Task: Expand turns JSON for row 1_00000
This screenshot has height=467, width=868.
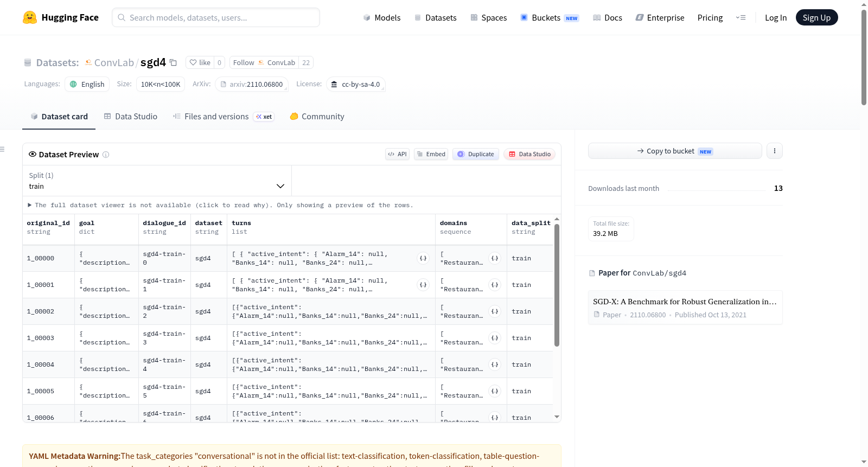Action: pos(423,258)
